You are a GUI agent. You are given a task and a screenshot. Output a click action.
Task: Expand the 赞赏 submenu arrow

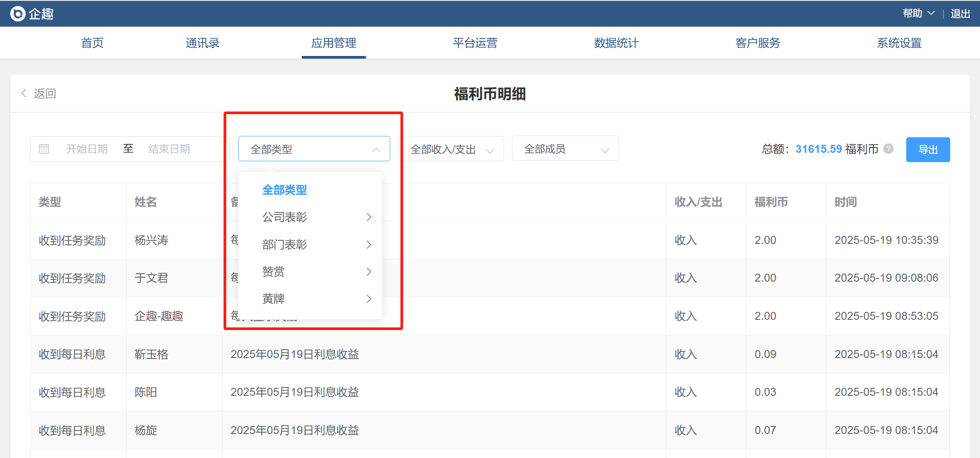tap(368, 272)
